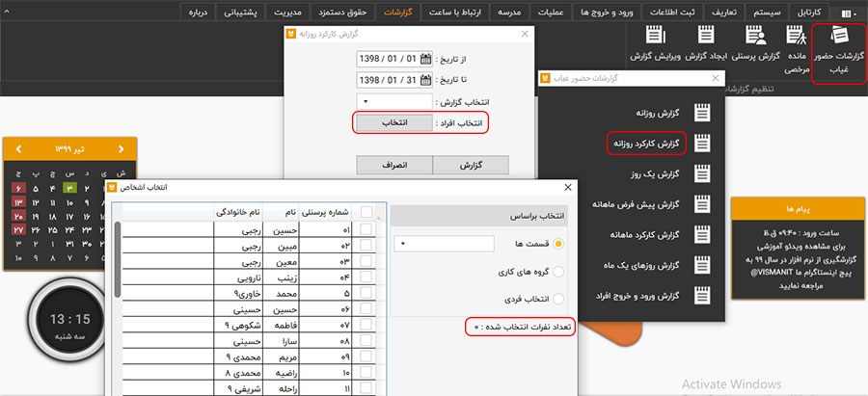Open the گزارش پرسنلی ribbon icon
This screenshot has height=396, width=868.
(x=755, y=44)
